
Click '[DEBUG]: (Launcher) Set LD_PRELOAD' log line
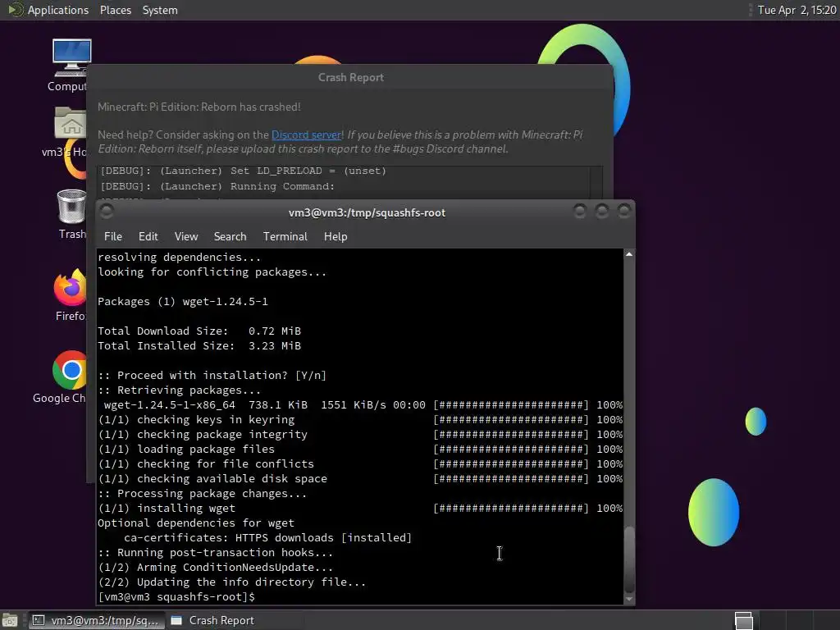click(243, 171)
